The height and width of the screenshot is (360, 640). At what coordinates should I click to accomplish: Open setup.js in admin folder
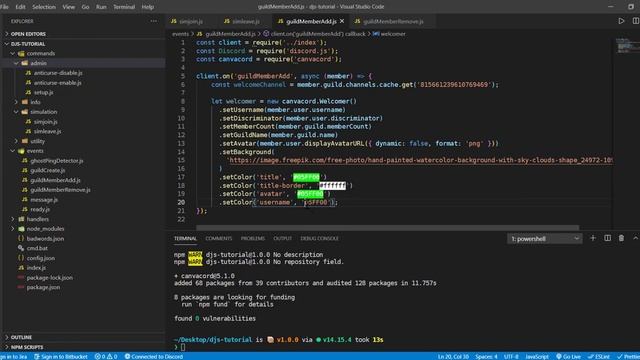coord(43,92)
